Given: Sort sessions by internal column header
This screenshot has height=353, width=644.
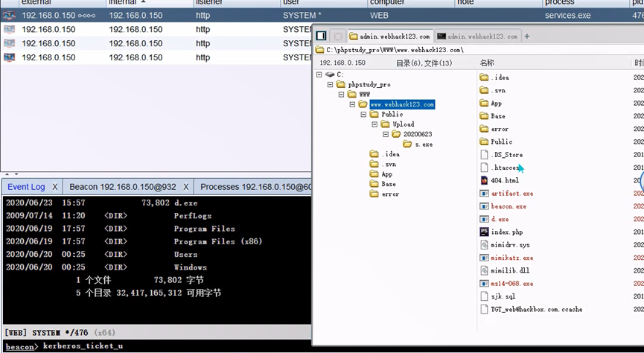Looking at the screenshot, I should (x=123, y=3).
